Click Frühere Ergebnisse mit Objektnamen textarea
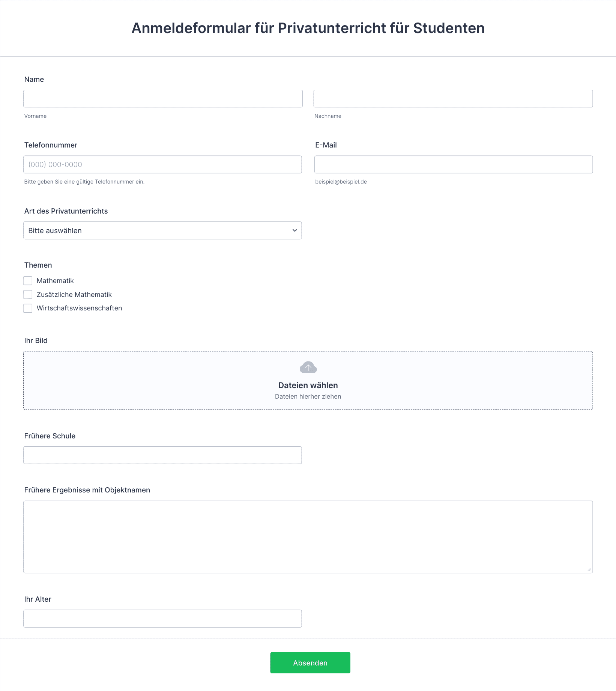Image resolution: width=616 pixels, height=691 pixels. tap(308, 537)
